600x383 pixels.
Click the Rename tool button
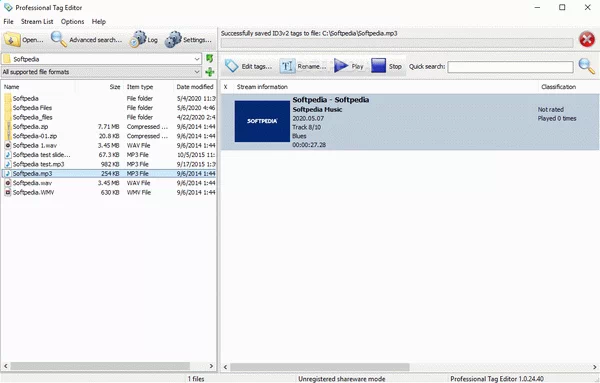304,66
